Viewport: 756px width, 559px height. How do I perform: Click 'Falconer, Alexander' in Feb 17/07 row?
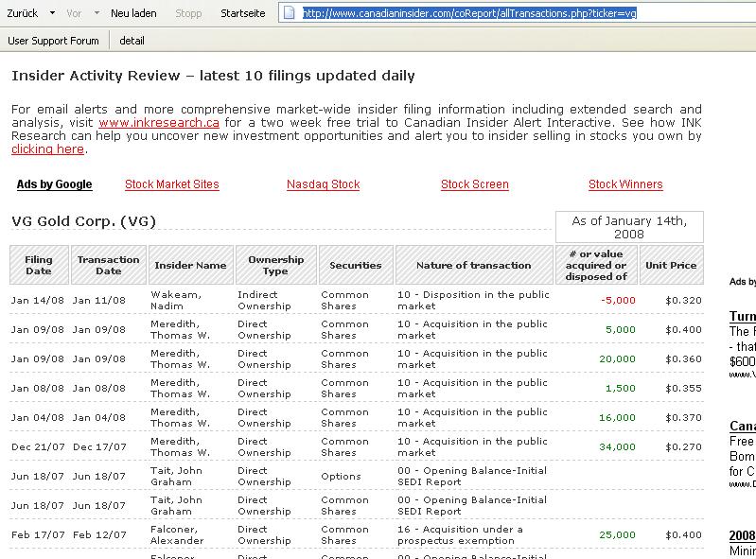[177, 535]
